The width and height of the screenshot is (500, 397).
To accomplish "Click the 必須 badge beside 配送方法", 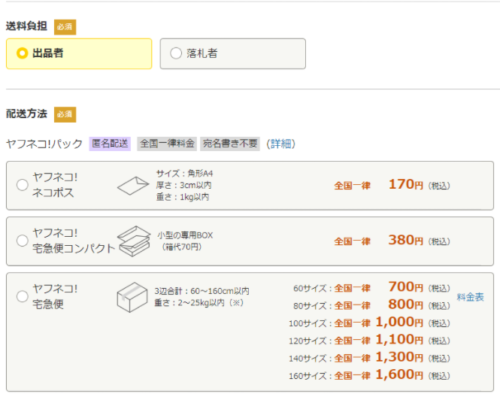I will coord(65,114).
